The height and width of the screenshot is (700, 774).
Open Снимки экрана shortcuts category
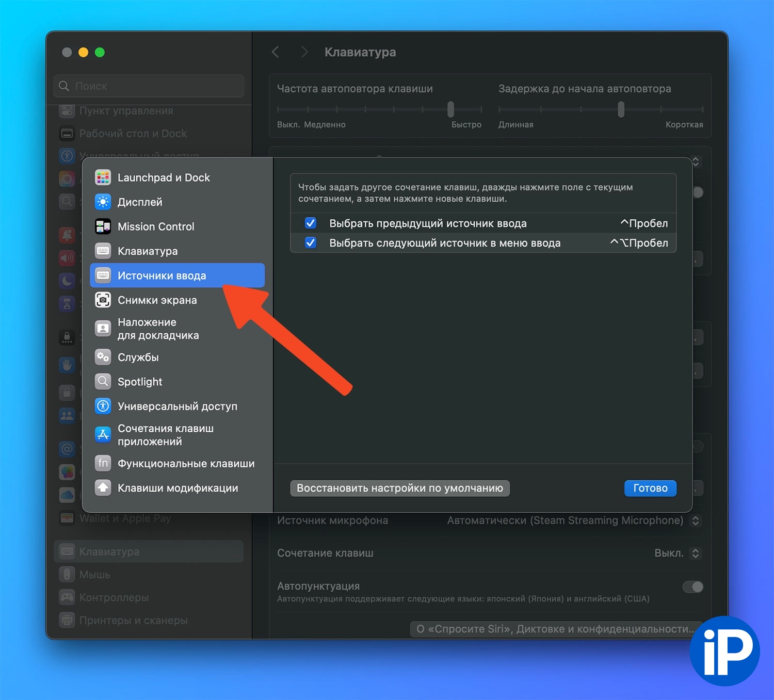[x=177, y=300]
